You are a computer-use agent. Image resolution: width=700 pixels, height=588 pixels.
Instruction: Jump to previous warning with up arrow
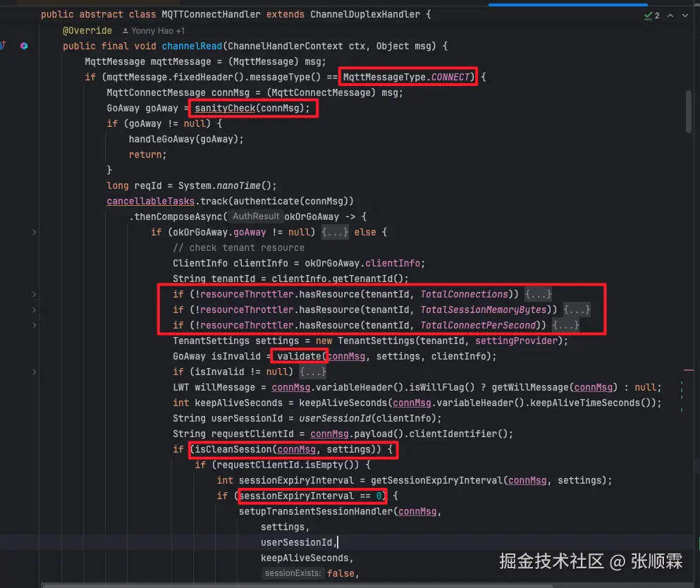pos(670,14)
